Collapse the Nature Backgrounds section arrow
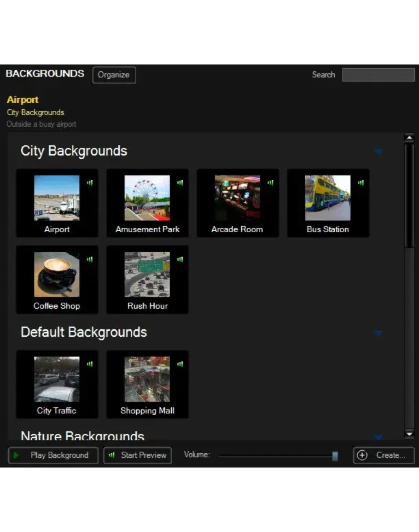Image resolution: width=419 pixels, height=532 pixels. (x=378, y=436)
